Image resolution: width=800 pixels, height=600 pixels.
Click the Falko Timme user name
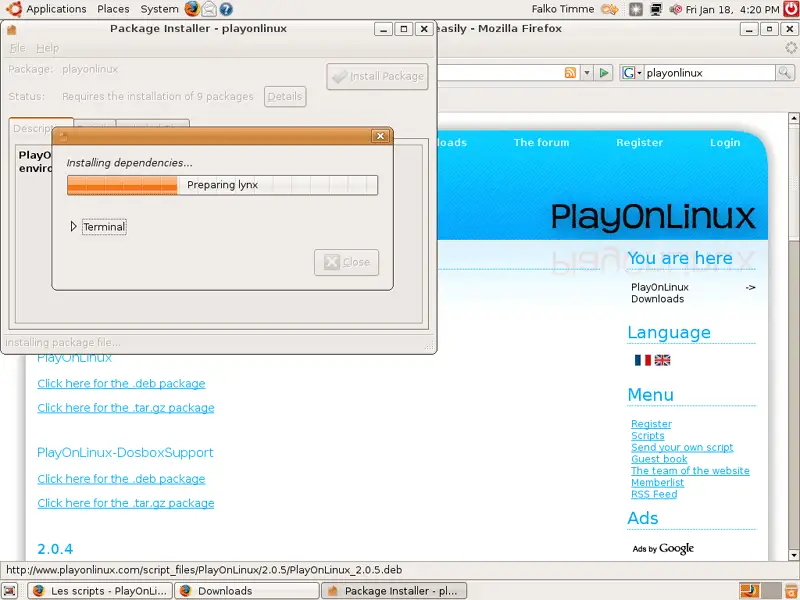[563, 9]
